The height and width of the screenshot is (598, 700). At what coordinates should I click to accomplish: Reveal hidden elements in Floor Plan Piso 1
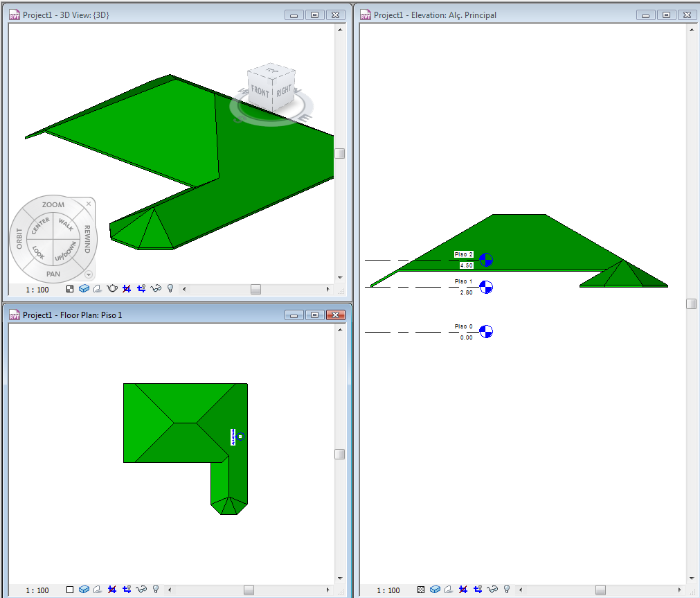pyautogui.click(x=155, y=590)
